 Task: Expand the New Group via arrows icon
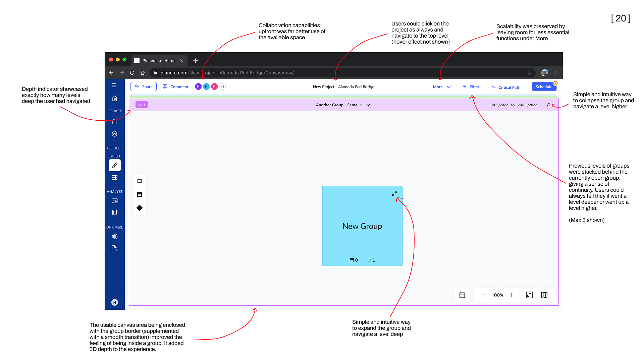(x=394, y=194)
